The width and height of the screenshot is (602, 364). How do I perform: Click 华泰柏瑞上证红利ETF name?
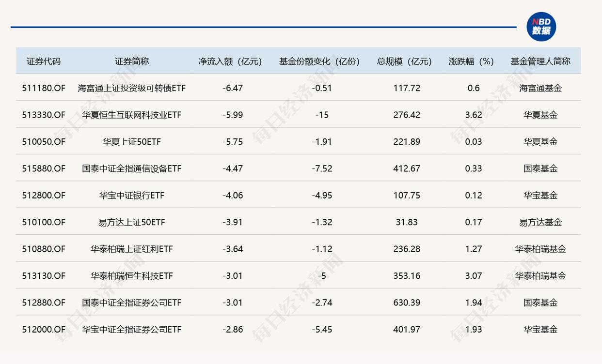coord(132,249)
